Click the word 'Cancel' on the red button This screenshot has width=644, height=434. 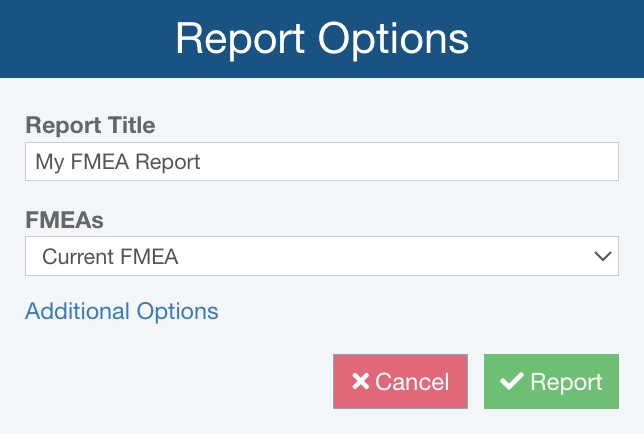412,382
